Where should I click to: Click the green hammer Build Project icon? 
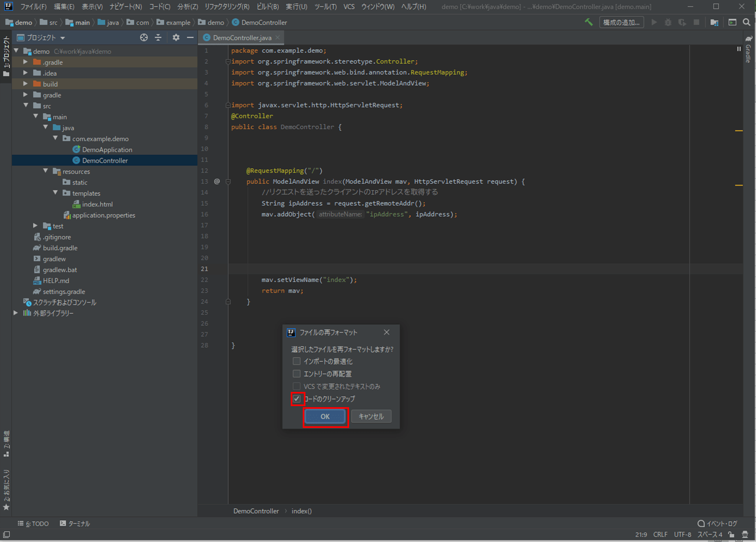coord(589,22)
